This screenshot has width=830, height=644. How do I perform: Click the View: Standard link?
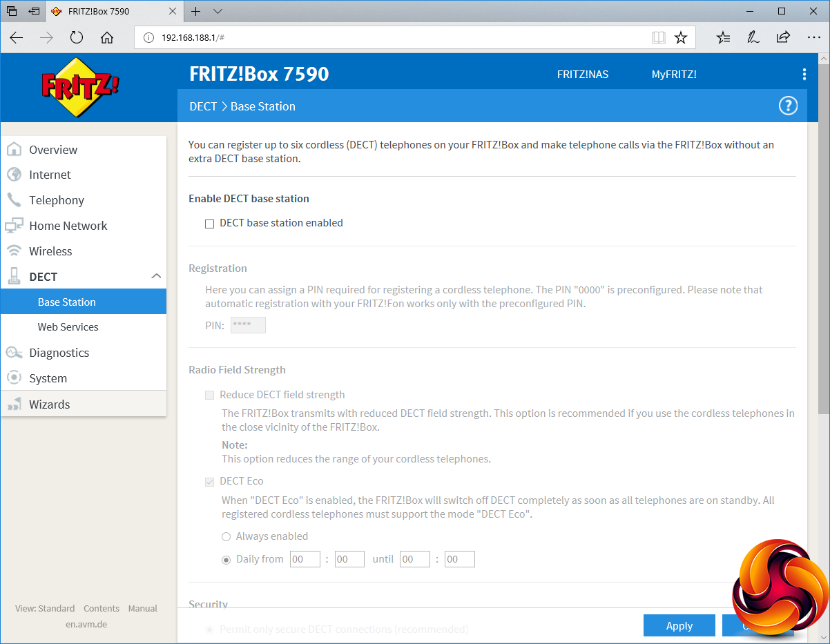[45, 608]
